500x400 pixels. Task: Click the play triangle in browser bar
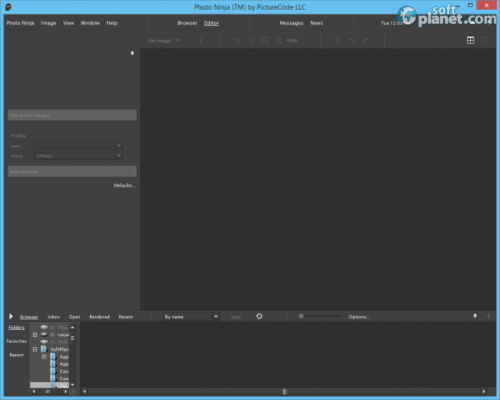(x=11, y=316)
